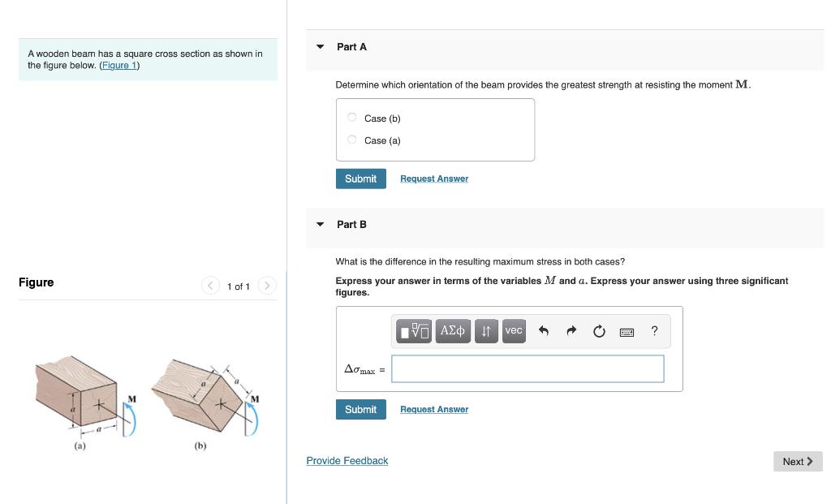The height and width of the screenshot is (504, 831).
Task: Submit the Part A answer
Action: coord(360,179)
